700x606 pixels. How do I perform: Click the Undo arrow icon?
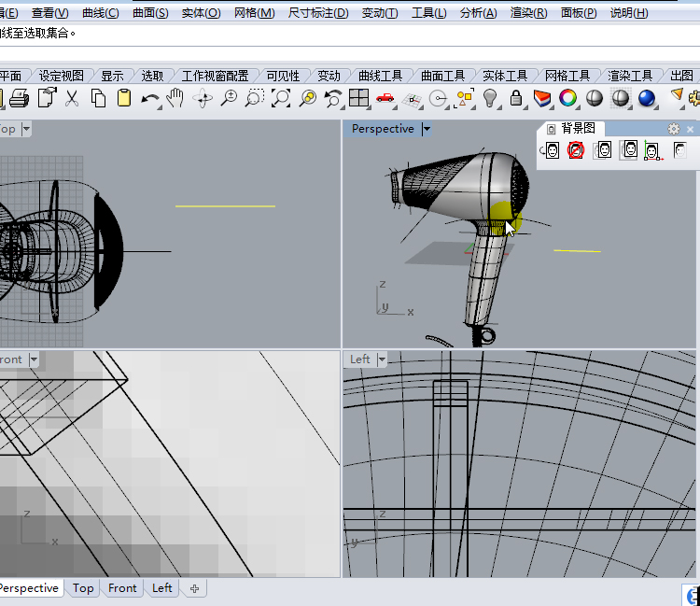pyautogui.click(x=149, y=98)
